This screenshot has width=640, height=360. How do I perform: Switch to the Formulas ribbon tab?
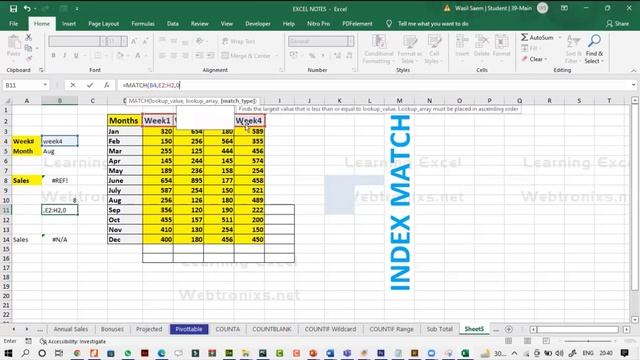pyautogui.click(x=143, y=24)
